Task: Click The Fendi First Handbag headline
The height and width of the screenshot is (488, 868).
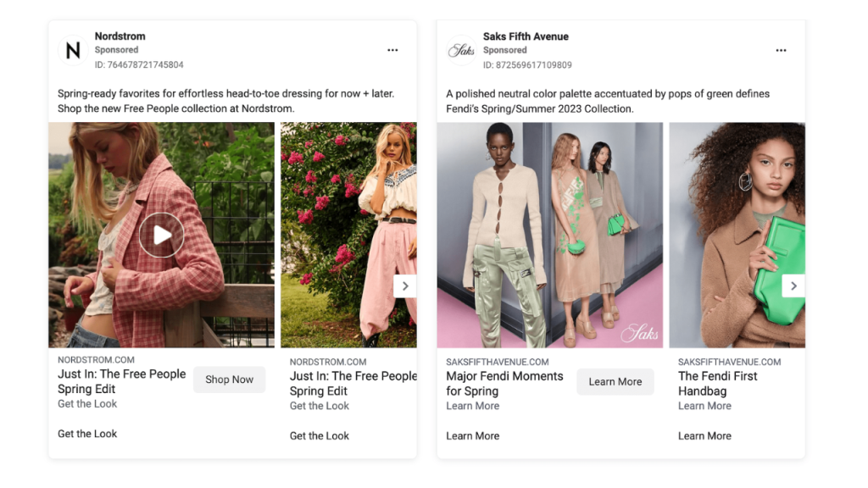Action: [x=719, y=383]
